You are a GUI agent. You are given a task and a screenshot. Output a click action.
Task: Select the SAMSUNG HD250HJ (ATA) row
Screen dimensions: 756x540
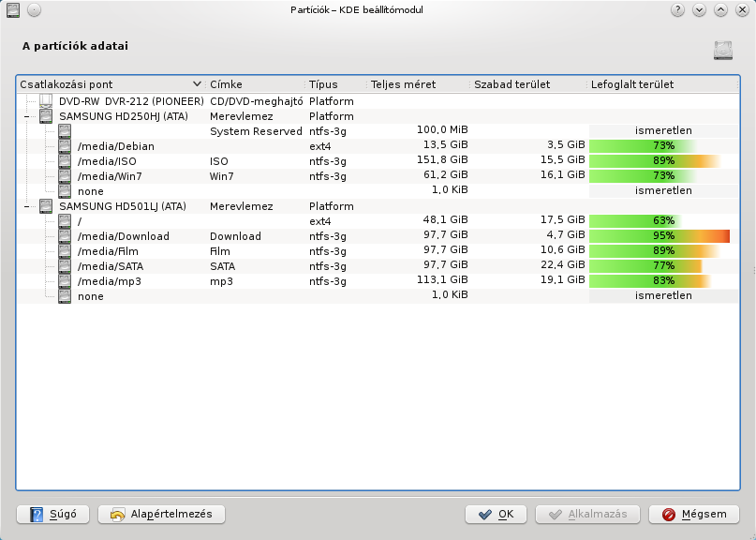[x=378, y=116]
